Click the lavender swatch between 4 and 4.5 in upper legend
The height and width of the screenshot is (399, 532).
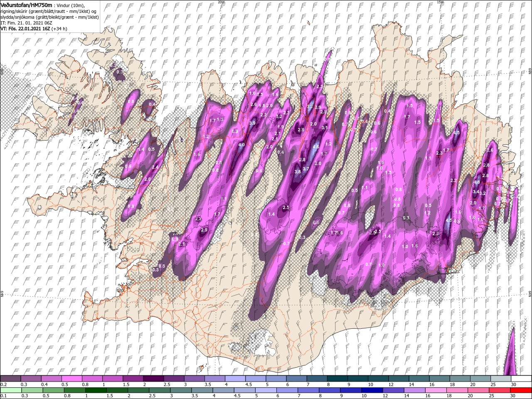click(x=235, y=379)
